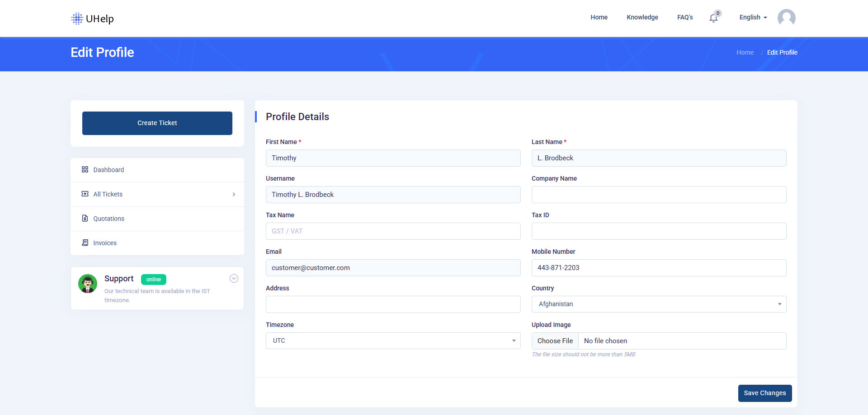Click Choose File to upload image

(x=555, y=341)
